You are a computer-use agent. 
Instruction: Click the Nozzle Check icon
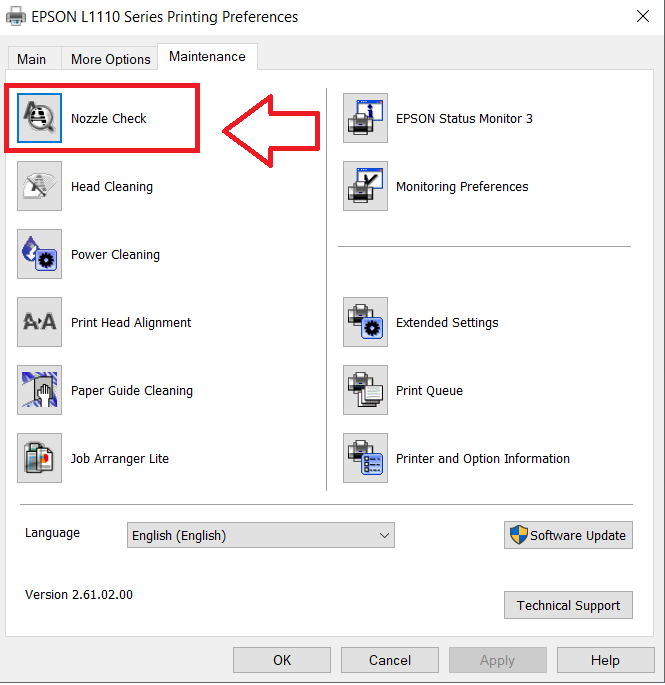point(40,119)
